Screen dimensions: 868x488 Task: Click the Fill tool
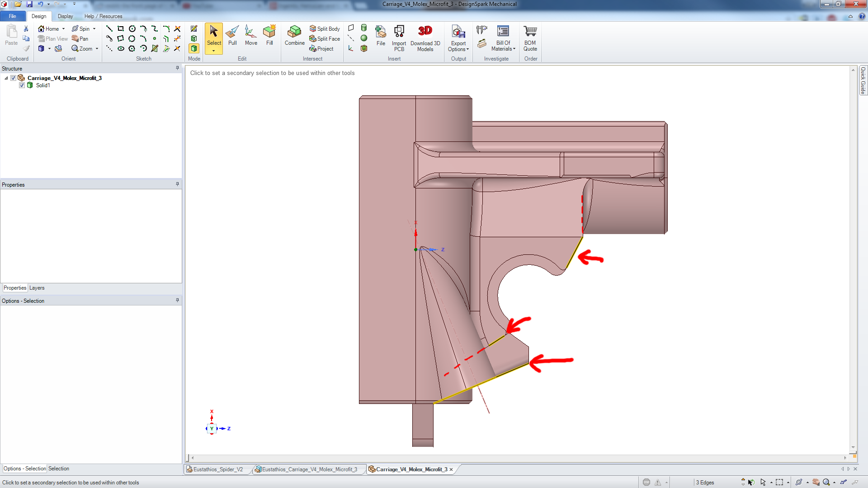coord(269,35)
